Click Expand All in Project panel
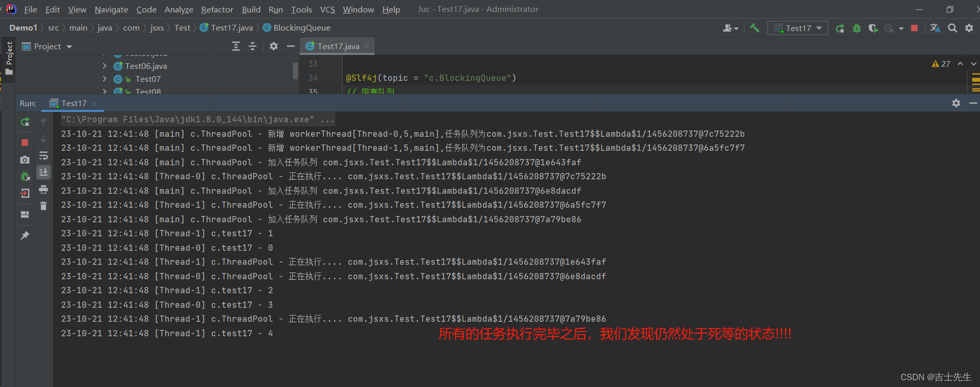Image resolution: width=980 pixels, height=387 pixels. (236, 46)
